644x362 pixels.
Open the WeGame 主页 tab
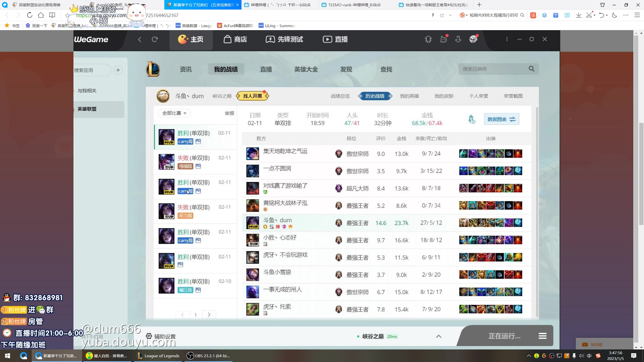pyautogui.click(x=191, y=40)
